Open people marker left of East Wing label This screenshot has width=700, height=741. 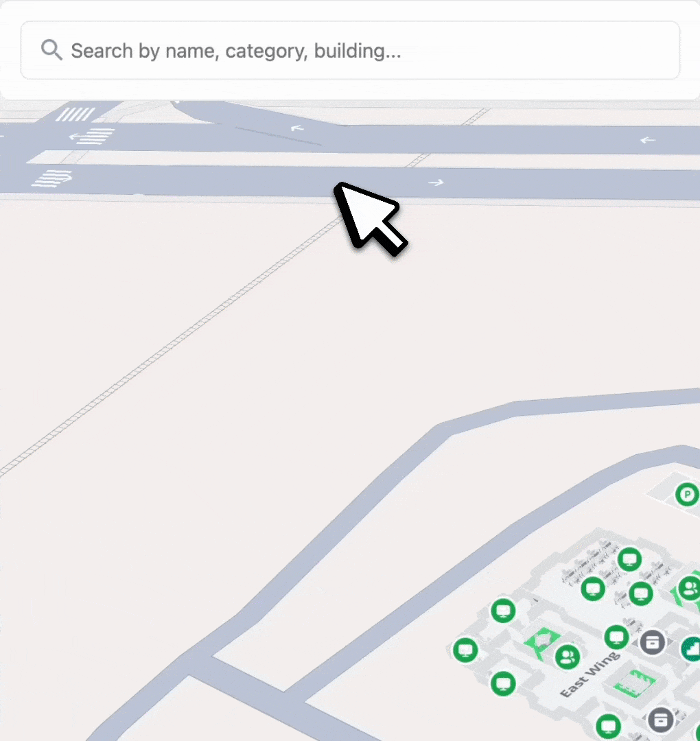coord(567,657)
